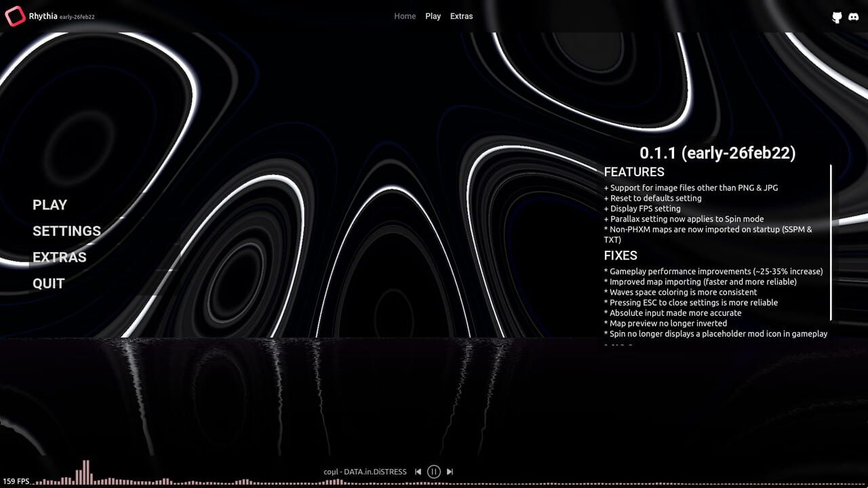Click 'Spin no longer displays a placeholder' line

[715, 334]
